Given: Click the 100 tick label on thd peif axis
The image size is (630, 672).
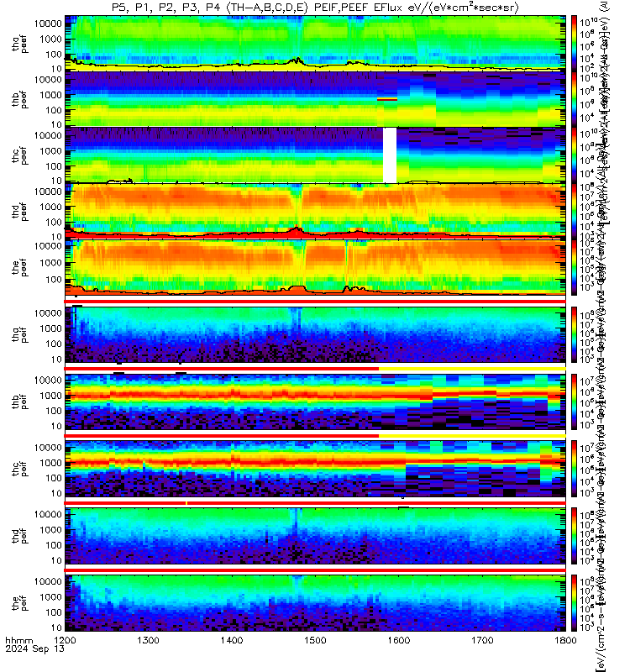Looking at the screenshot, I should (54, 545).
